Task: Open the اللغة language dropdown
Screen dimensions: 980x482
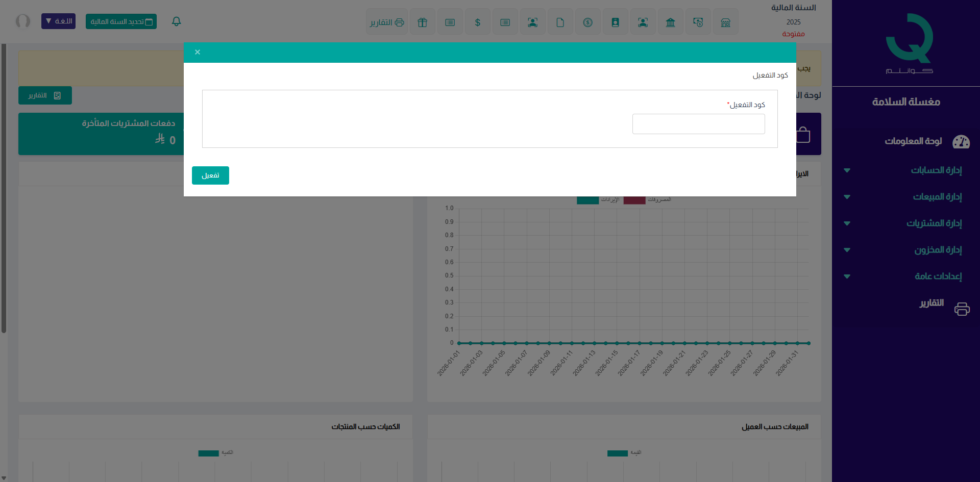Action: tap(58, 21)
